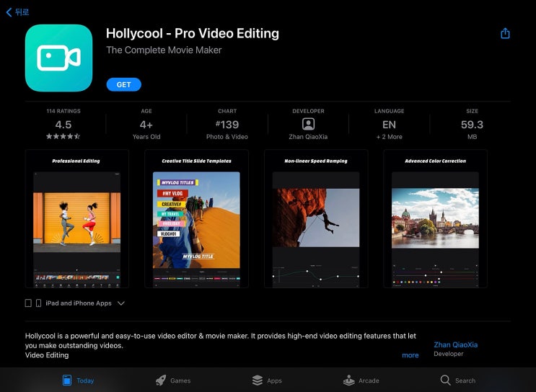Switch to the Apps tab
Viewport: 536px width, 392px height.
267,380
